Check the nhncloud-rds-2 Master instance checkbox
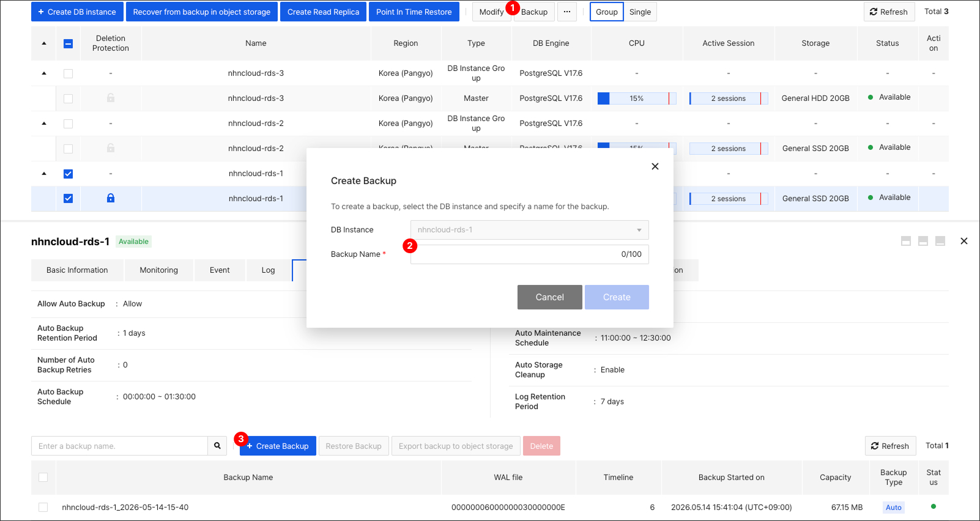The width and height of the screenshot is (980, 521). tap(68, 149)
